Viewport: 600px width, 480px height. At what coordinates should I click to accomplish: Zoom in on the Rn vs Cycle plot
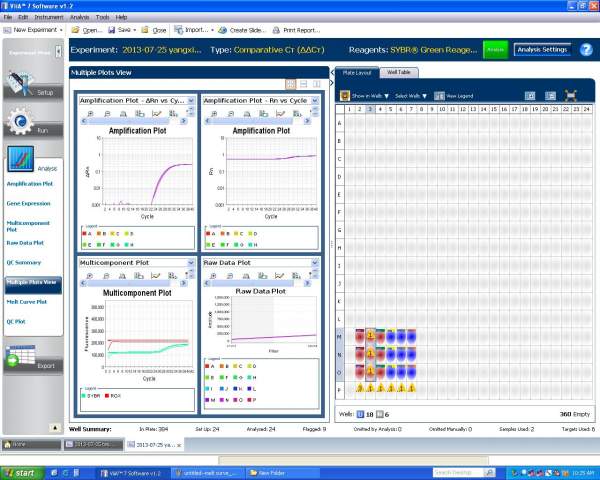pos(214,113)
